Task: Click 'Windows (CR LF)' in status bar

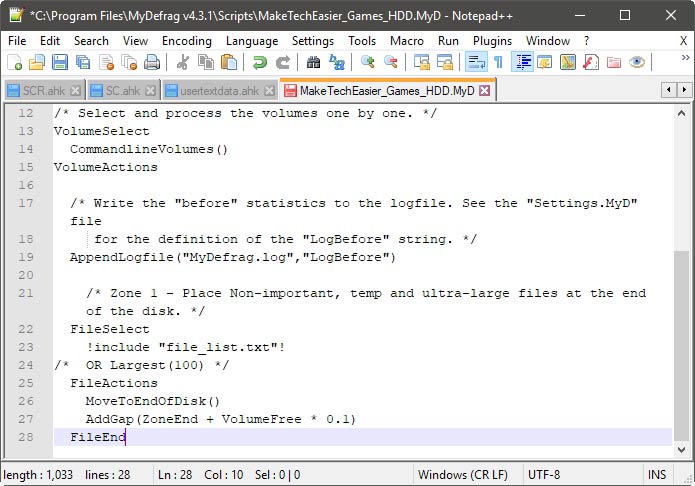Action: pyautogui.click(x=463, y=475)
